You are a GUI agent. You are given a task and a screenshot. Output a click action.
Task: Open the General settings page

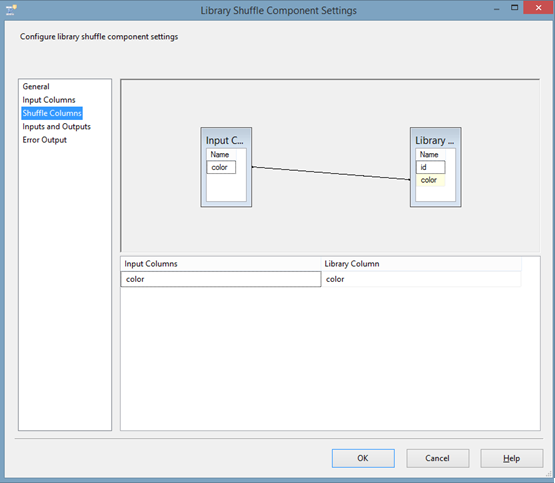click(x=36, y=86)
